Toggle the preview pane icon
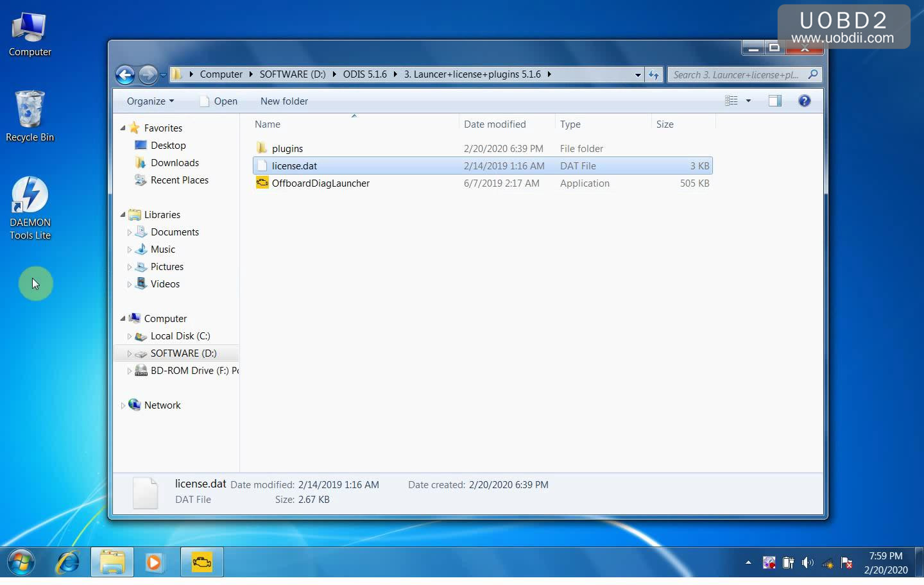924x585 pixels. [x=774, y=101]
